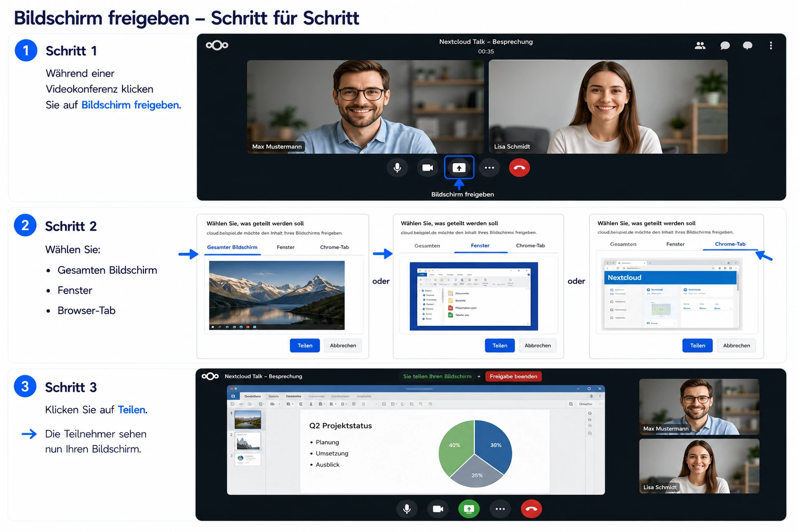798x532 pixels.
Task: Click the Ausblick bullet on the slide
Action: pos(328,465)
